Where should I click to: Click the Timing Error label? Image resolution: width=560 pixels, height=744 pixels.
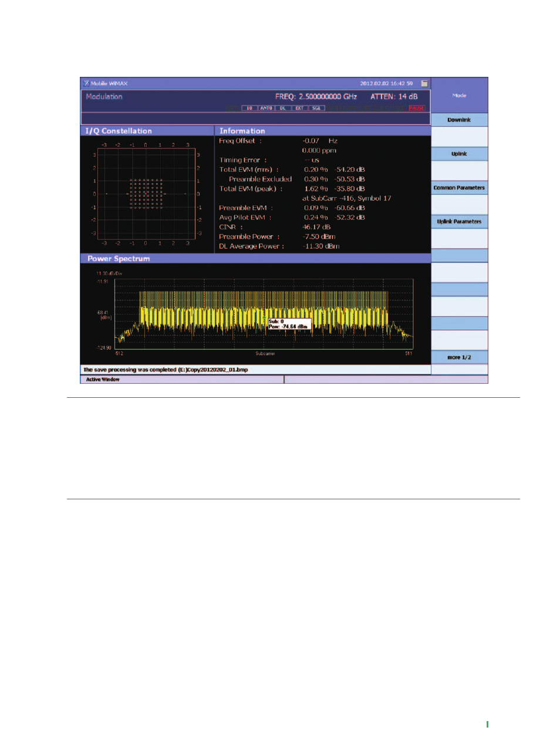pyautogui.click(x=243, y=160)
